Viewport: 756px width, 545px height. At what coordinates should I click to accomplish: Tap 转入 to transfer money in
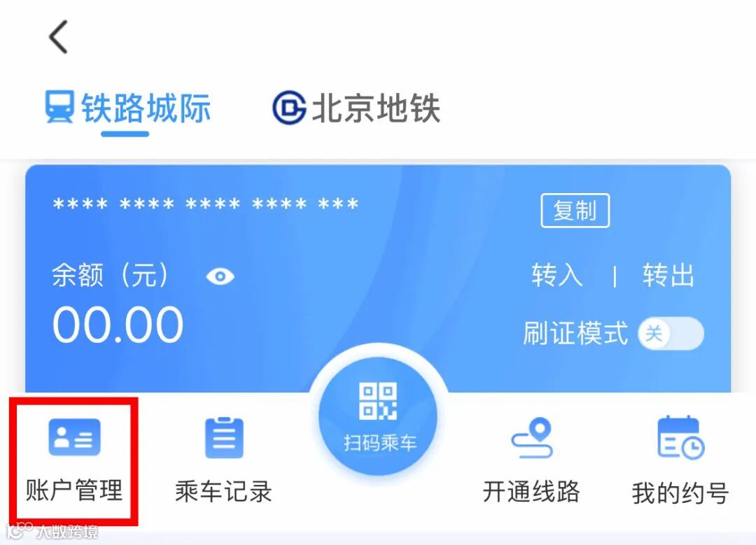pos(557,275)
